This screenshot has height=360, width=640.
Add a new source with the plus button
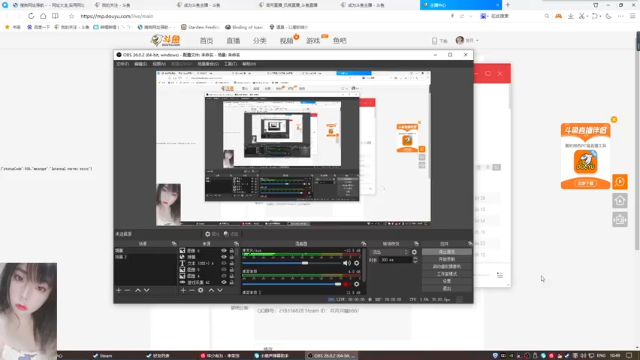183,290
